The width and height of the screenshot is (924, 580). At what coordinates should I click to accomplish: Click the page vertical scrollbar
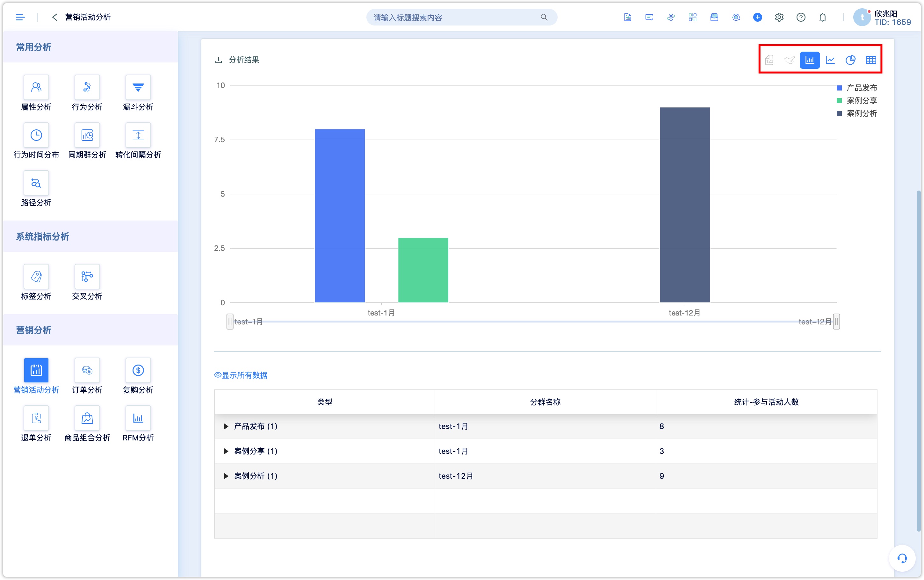pos(918,360)
